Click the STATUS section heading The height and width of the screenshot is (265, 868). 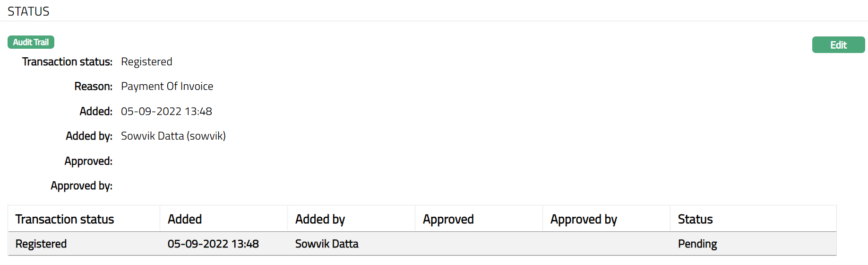click(28, 11)
